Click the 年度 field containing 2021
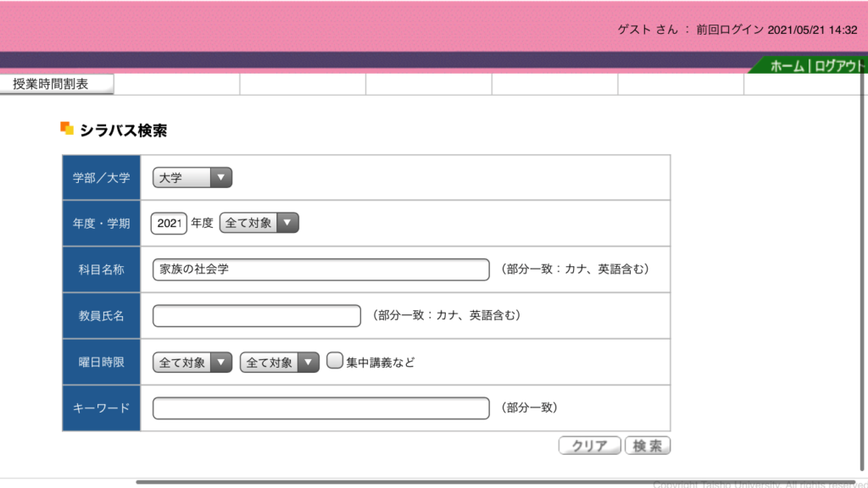 [x=169, y=224]
